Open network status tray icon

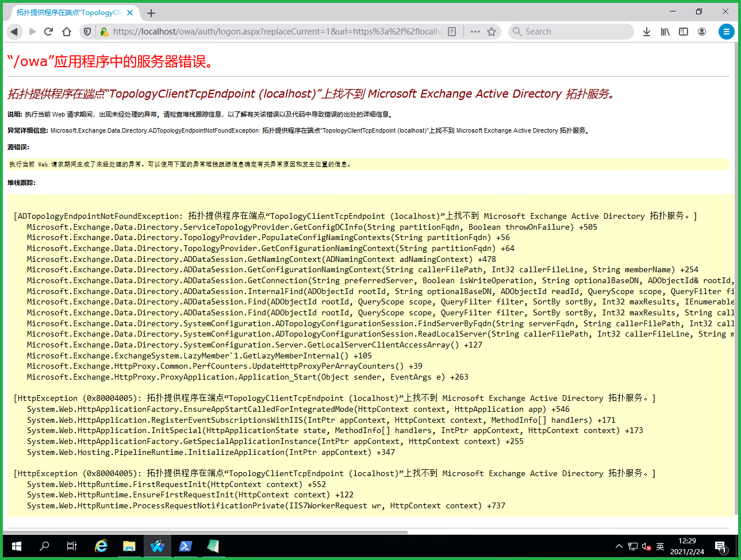pos(633,546)
